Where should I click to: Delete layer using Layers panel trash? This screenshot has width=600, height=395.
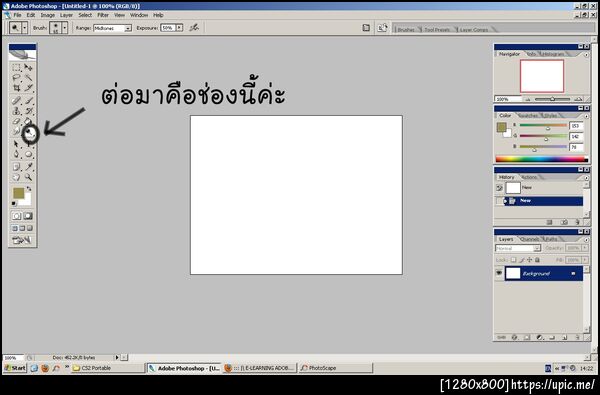(x=578, y=338)
